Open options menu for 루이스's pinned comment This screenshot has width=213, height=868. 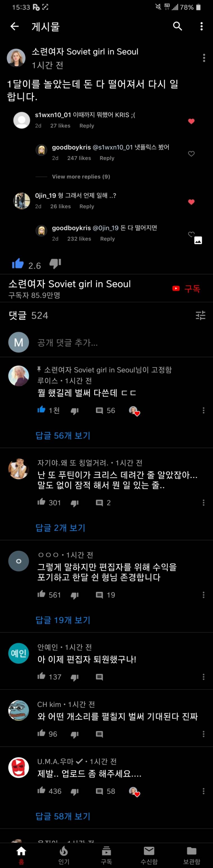203,410
